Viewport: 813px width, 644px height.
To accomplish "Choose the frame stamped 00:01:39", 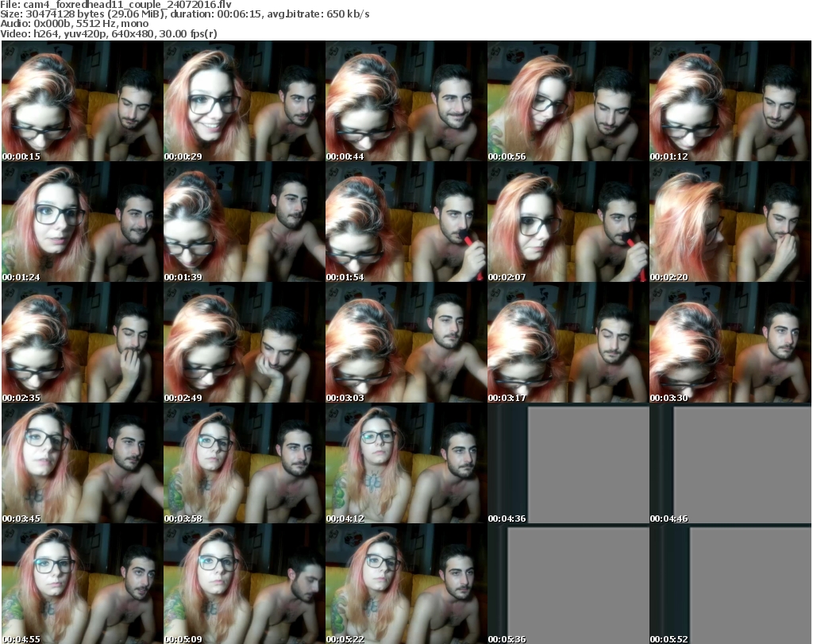I will [x=245, y=222].
